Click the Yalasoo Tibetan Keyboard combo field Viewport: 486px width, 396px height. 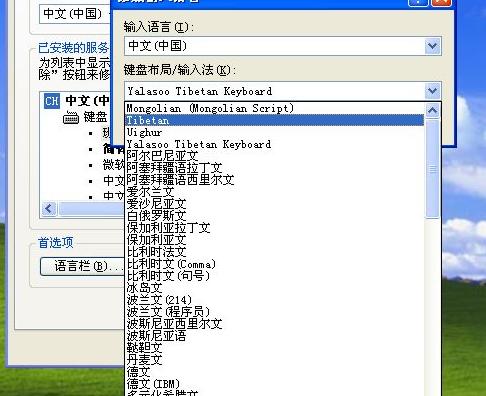[283, 91]
